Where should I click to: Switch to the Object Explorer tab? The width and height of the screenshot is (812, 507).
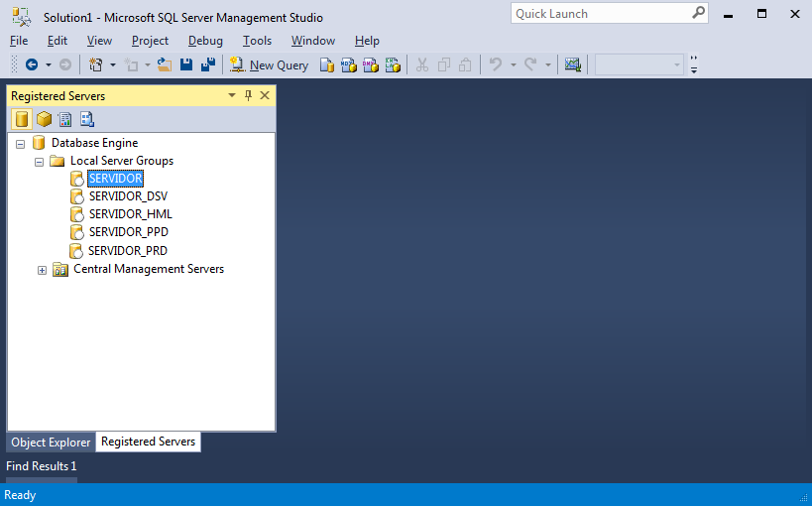(x=51, y=443)
